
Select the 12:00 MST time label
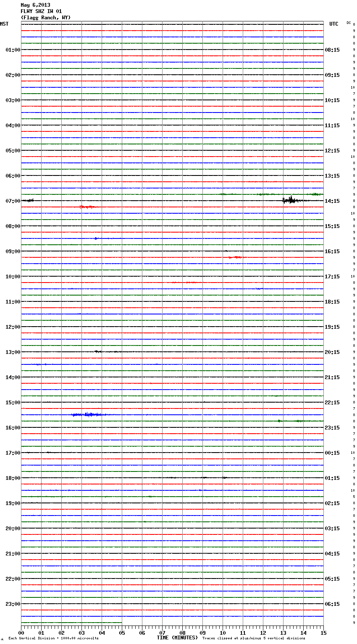point(13,327)
